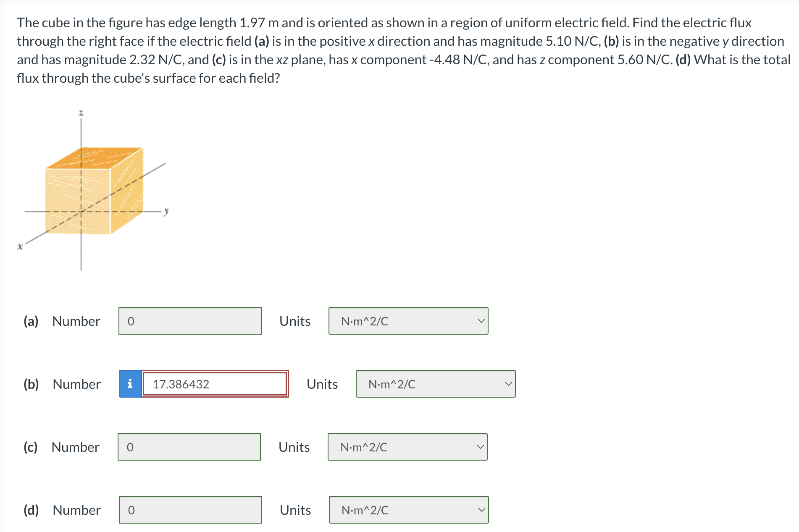Screen dimensions: 799x532
Task: Click the Units label next to part (d)
Action: pyautogui.click(x=295, y=510)
